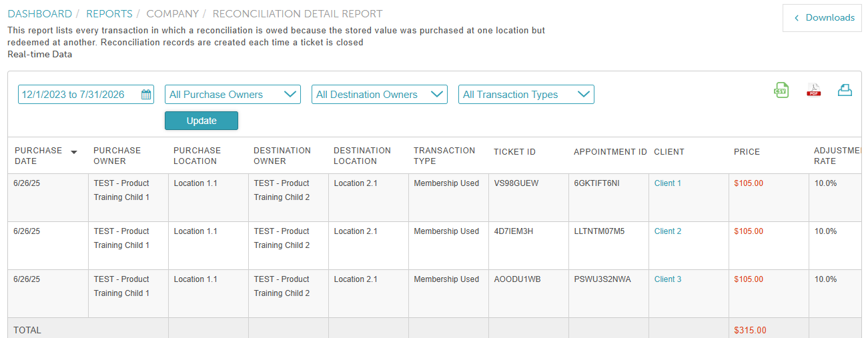This screenshot has width=868, height=338.
Task: Click the date range input field
Action: (x=86, y=95)
